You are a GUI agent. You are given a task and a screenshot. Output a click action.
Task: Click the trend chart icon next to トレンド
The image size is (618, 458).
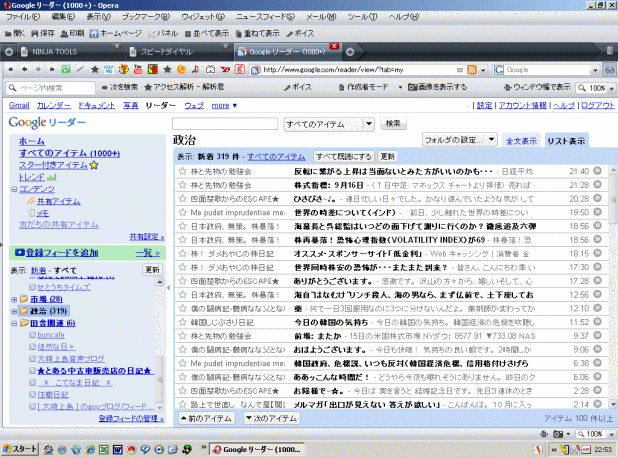point(52,177)
